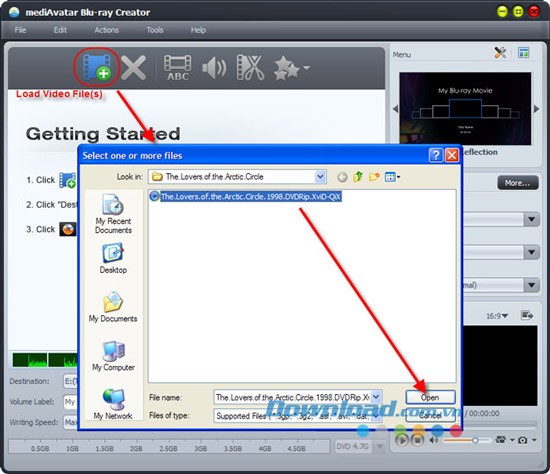Click the effects stars toolbar icon
The image size is (550, 474).
click(x=287, y=68)
